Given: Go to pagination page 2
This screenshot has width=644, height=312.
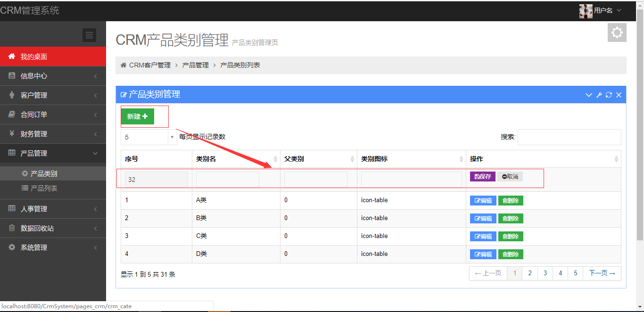Looking at the screenshot, I should point(530,273).
